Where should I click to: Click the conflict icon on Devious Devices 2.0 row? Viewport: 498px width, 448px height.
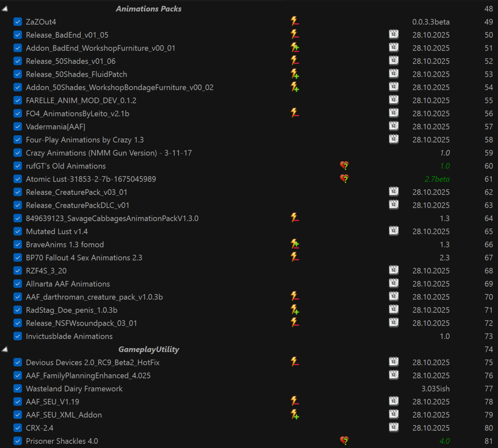pyautogui.click(x=295, y=362)
